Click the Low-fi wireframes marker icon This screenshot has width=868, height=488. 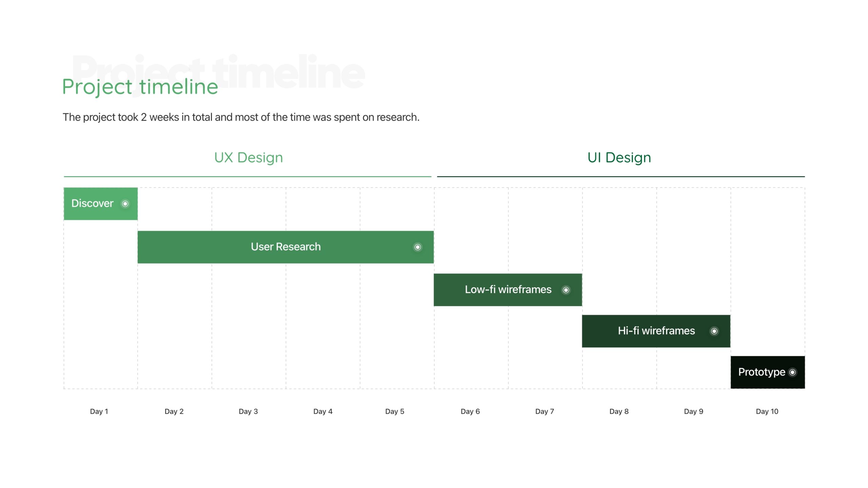566,290
